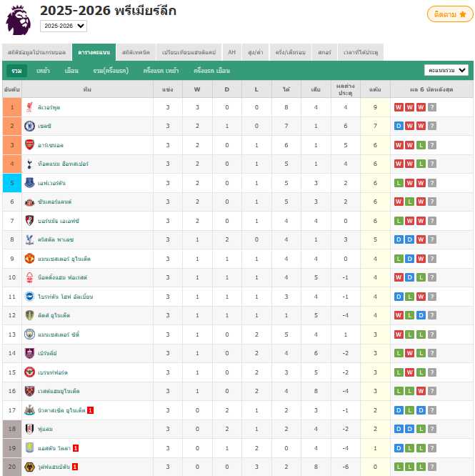Click the West Ham United crest icon
The height and width of the screenshot is (476, 475).
[29, 391]
